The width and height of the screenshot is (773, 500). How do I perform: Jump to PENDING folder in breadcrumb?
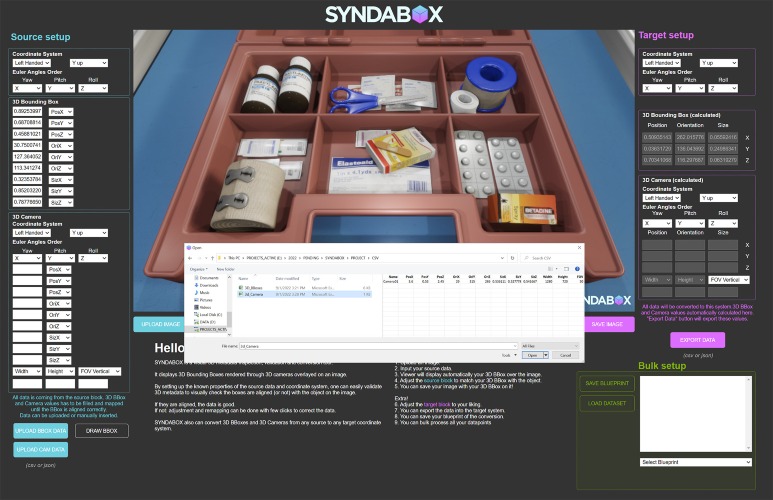(311, 258)
